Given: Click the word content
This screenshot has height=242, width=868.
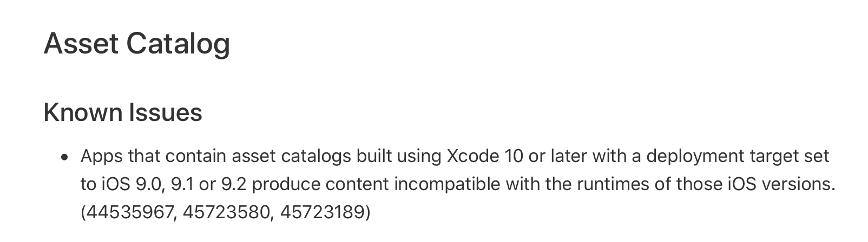Looking at the screenshot, I should point(357,184).
